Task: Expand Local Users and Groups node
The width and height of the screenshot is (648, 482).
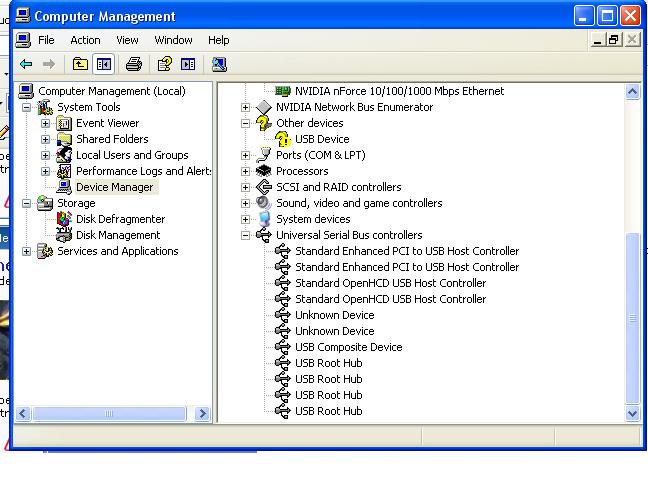Action: point(45,155)
